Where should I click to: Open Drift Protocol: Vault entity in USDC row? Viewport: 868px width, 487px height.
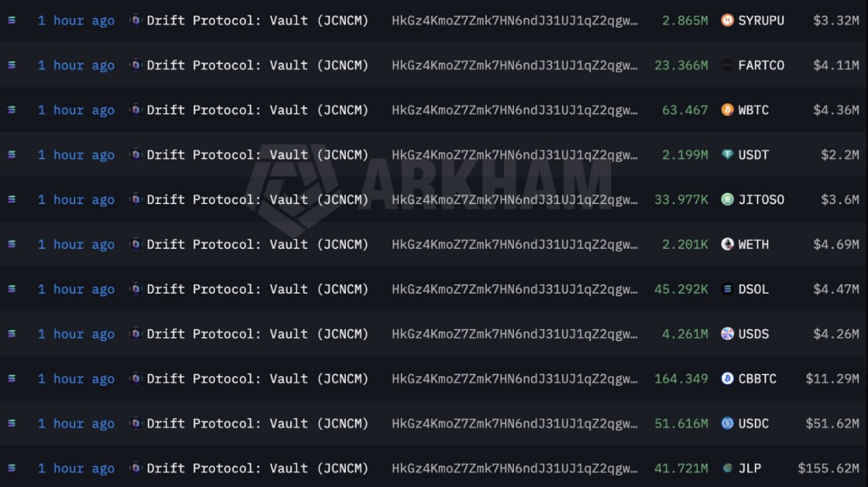258,423
